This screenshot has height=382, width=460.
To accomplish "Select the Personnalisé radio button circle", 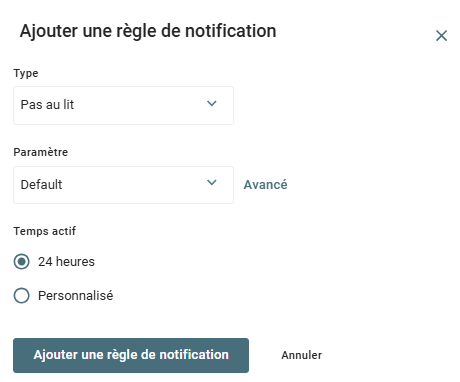I will tap(22, 296).
